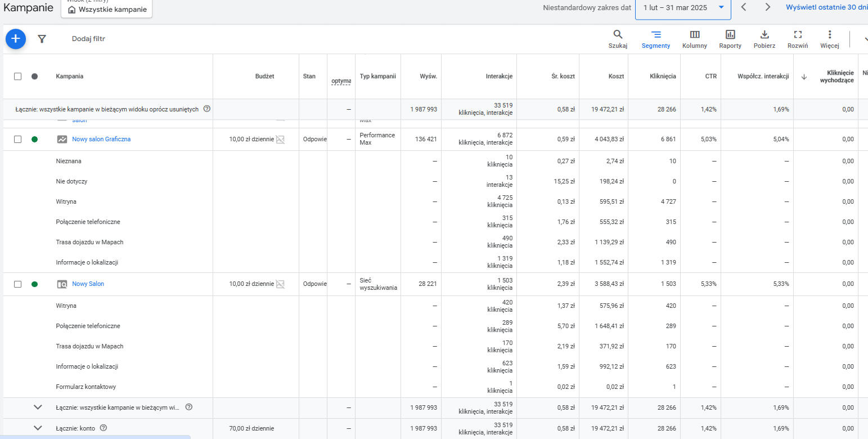868x439 pixels.
Task: Sort by Współcz. interakcji column header
Action: 763,77
